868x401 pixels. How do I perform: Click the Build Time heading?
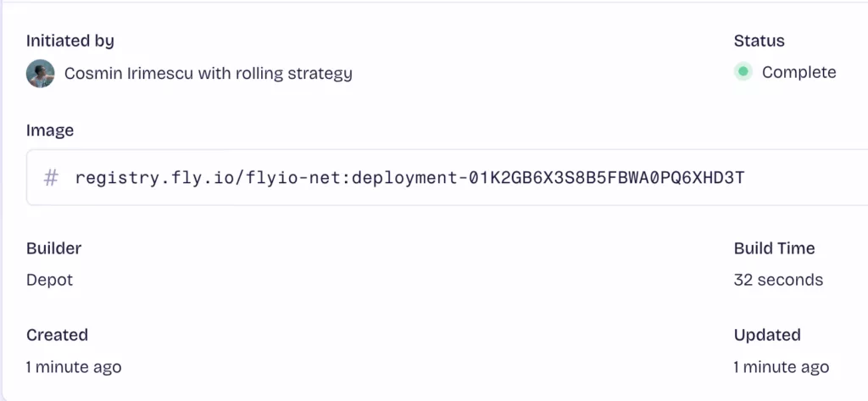774,248
